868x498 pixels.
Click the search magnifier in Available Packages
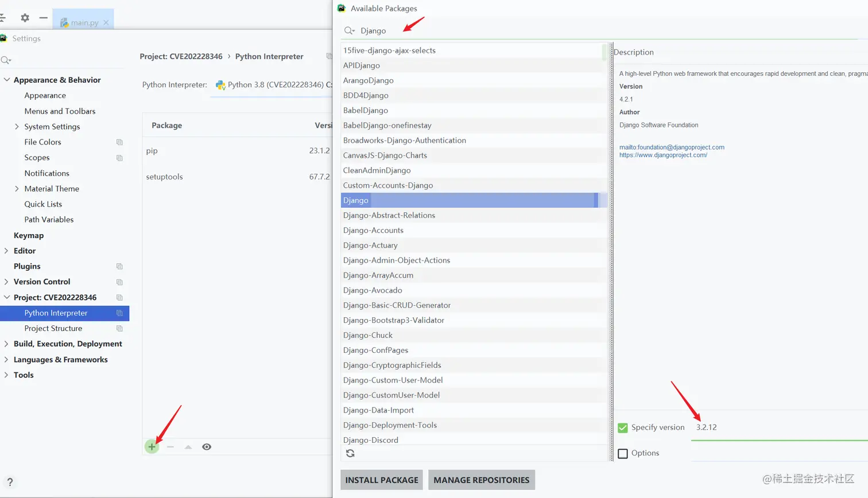pyautogui.click(x=350, y=30)
